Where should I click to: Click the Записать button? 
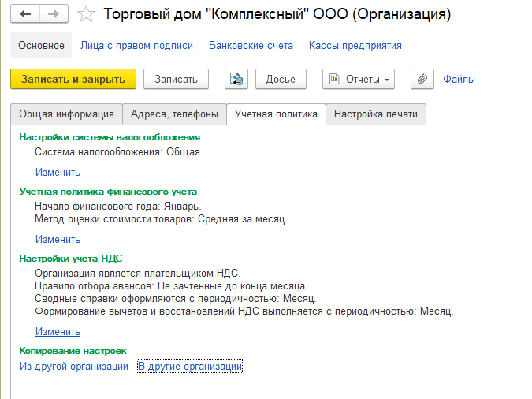[176, 79]
